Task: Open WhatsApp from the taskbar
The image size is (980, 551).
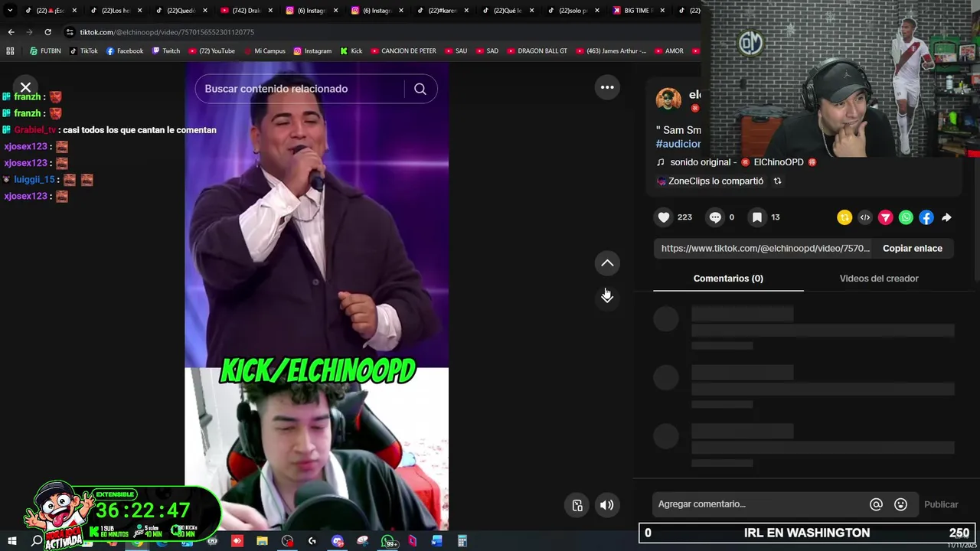Action: 388,542
